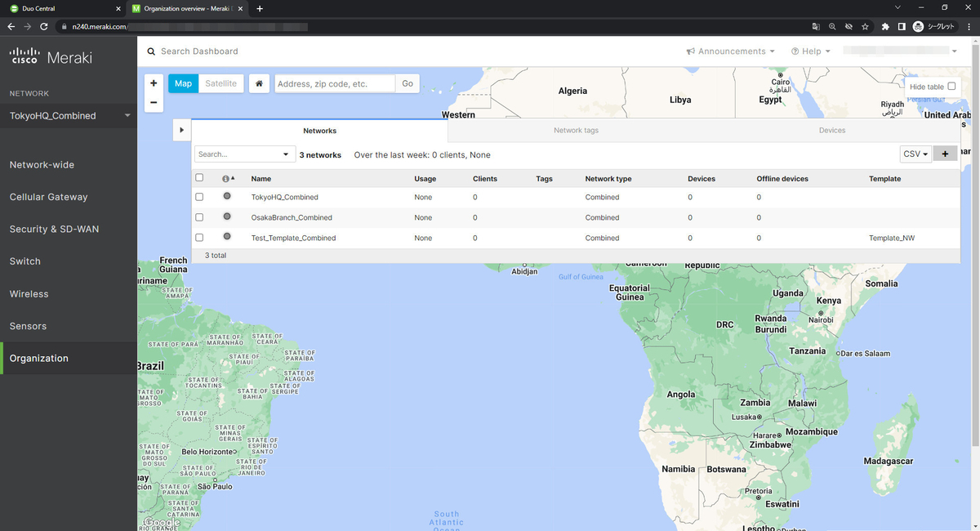
Task: Switch to the Network tags tab
Action: (x=576, y=131)
